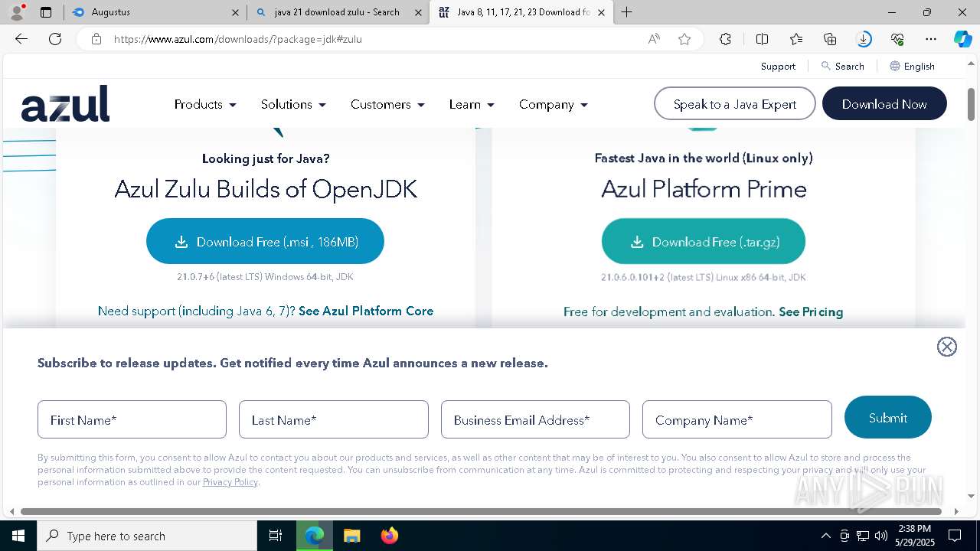Screen dimensions: 980x551
Task: Close the Augustus tab
Action: pyautogui.click(x=235, y=12)
